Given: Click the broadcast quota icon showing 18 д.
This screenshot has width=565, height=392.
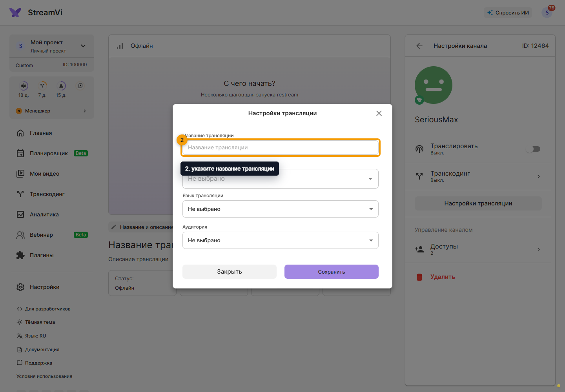Looking at the screenshot, I should pos(24,86).
